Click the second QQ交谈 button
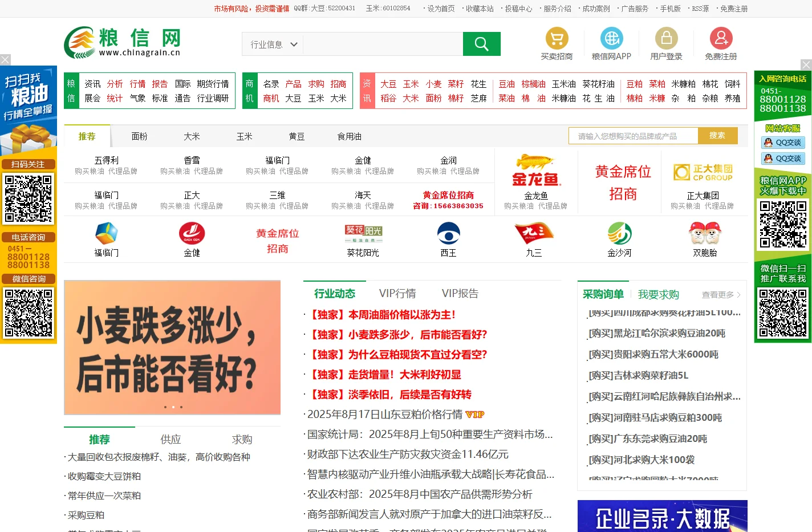This screenshot has height=532, width=812. 783,159
